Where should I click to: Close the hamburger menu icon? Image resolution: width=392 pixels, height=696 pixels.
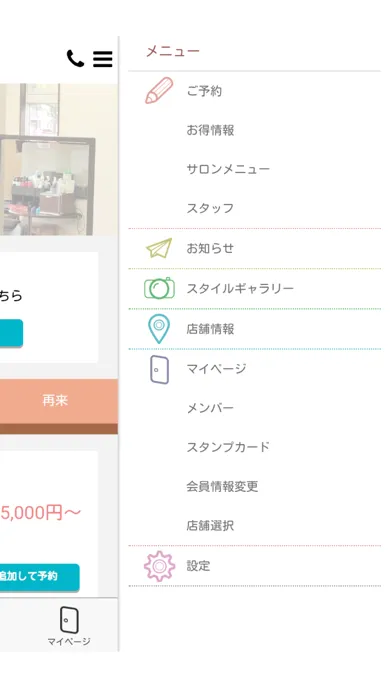tap(103, 59)
